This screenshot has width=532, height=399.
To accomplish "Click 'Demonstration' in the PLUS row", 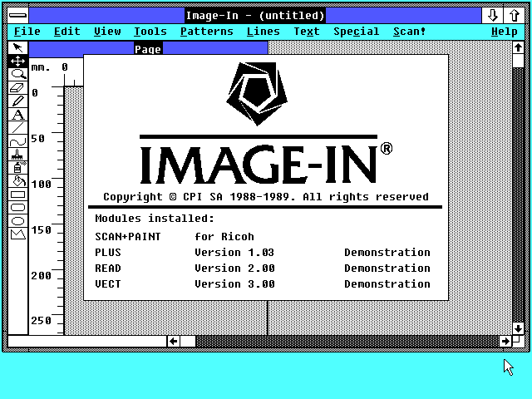I will click(x=387, y=253).
